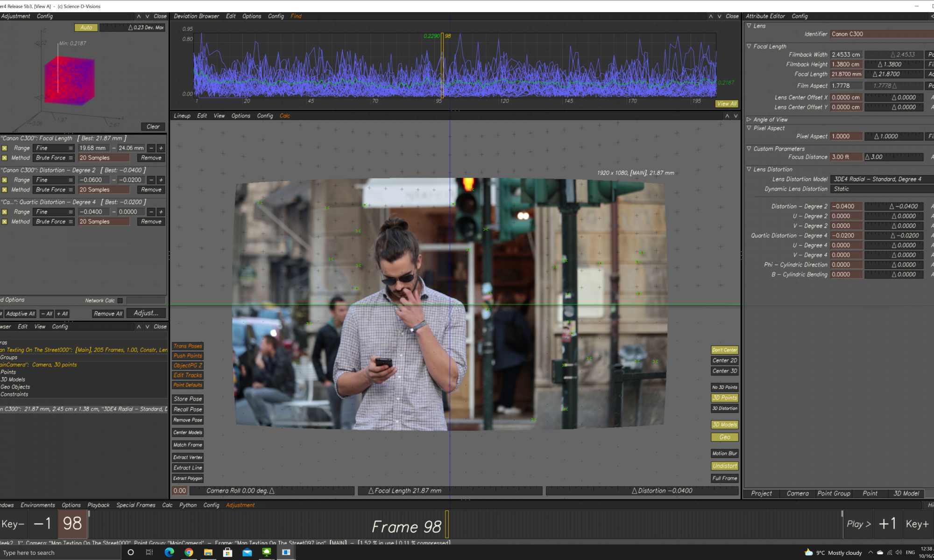The height and width of the screenshot is (560, 934).
Task: Click the Deviation Browser up-arrow panel icon
Action: coord(711,16)
